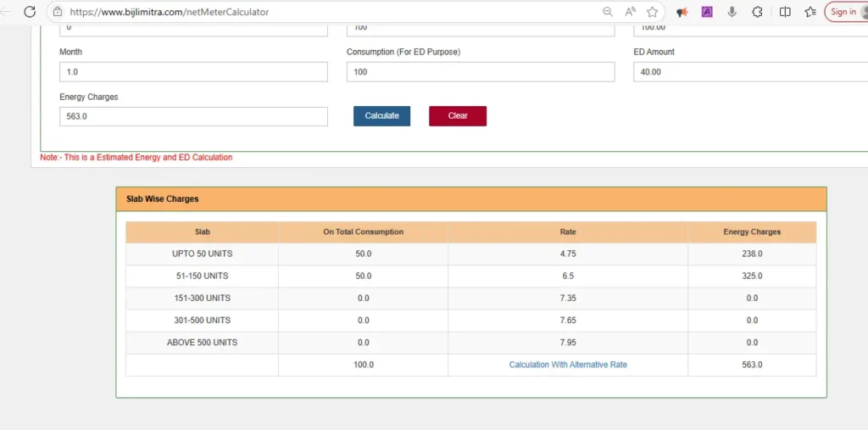Image resolution: width=868 pixels, height=430 pixels.
Task: Click the star icon to favorite this page
Action: click(652, 12)
